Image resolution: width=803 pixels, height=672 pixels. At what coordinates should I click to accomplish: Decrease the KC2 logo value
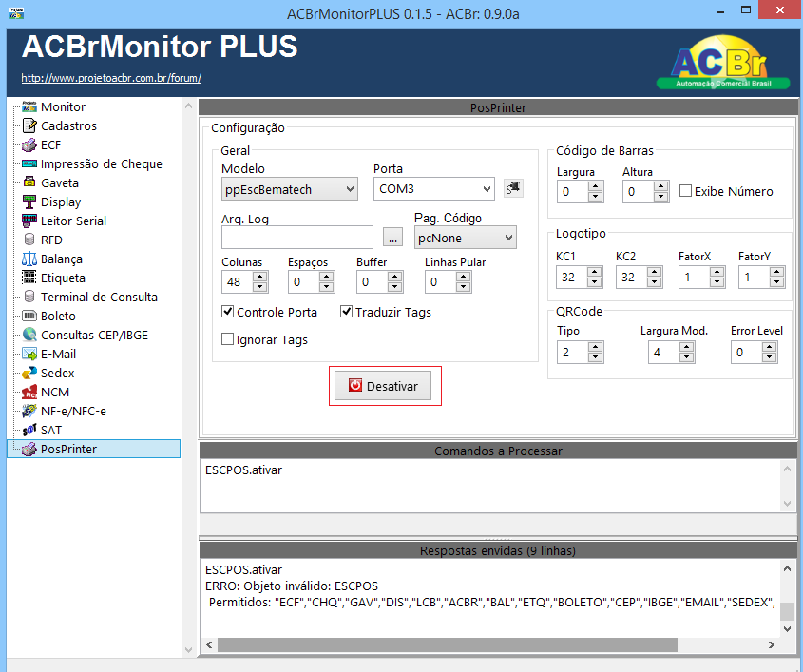655,282
